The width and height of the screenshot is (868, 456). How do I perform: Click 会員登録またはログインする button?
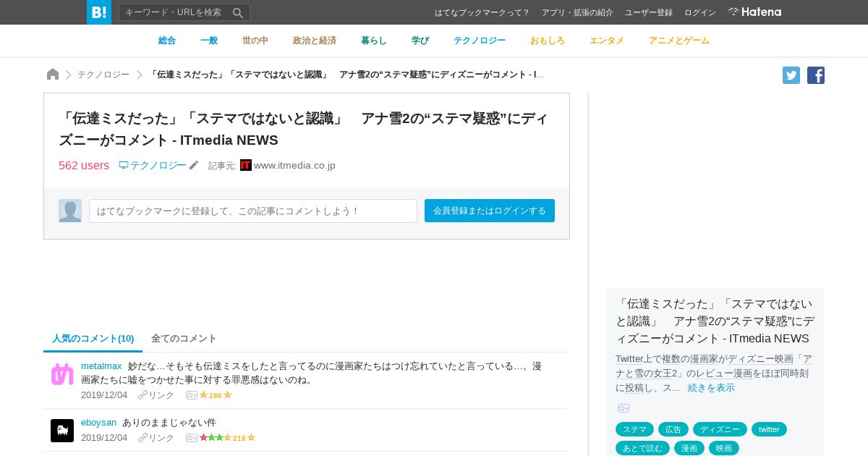pyautogui.click(x=490, y=211)
